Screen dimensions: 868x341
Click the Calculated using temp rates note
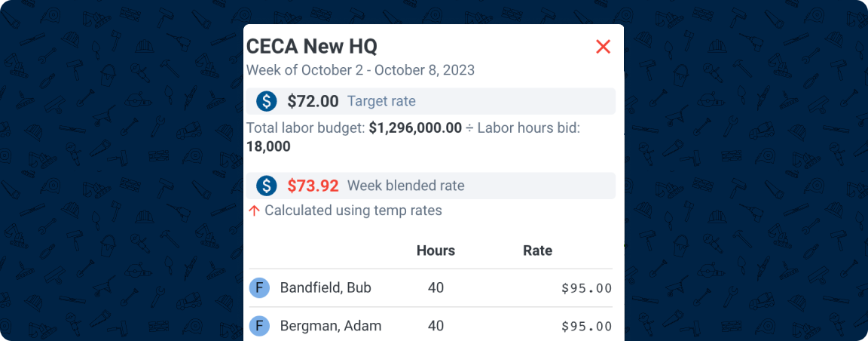pyautogui.click(x=353, y=210)
